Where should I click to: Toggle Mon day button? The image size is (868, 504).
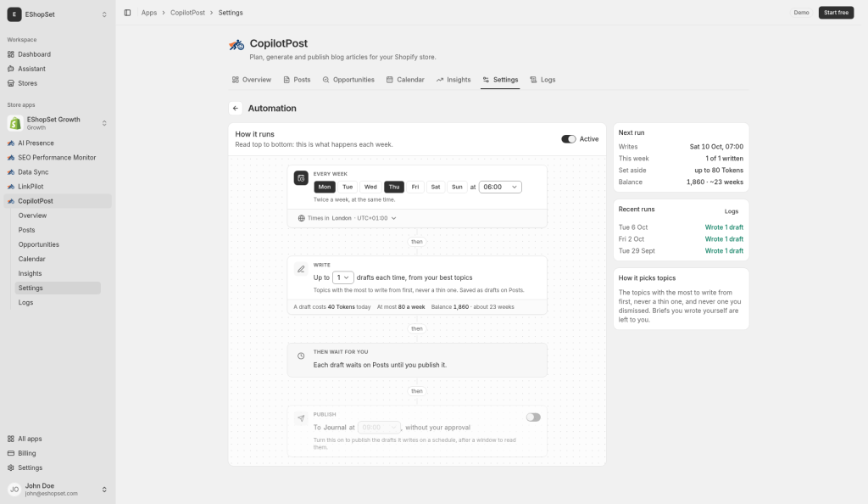325,188
